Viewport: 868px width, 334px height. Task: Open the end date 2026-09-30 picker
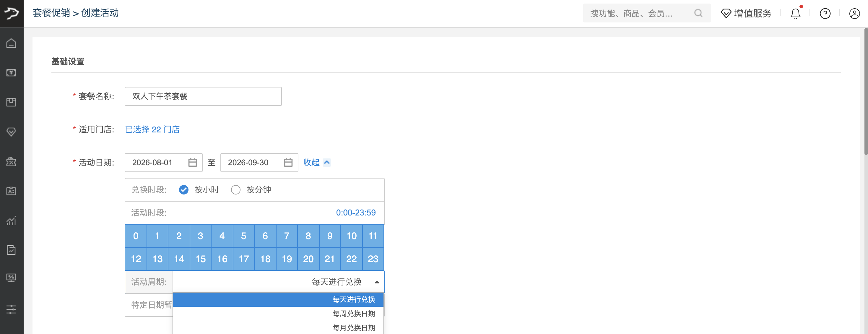coord(259,163)
